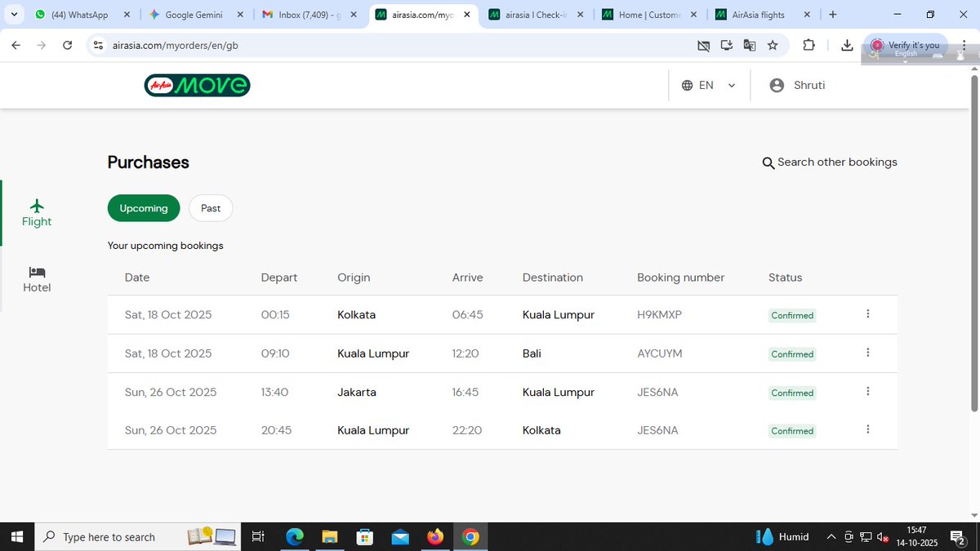Open options menu for Kuala Lumpur to Bali flight
Screen dimensions: 980x551
coord(867,353)
